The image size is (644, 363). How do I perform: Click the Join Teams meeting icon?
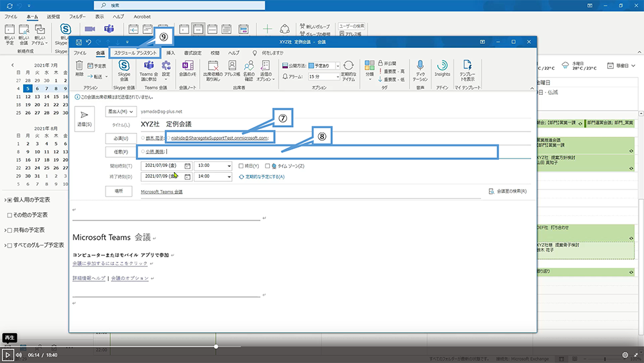point(149,65)
